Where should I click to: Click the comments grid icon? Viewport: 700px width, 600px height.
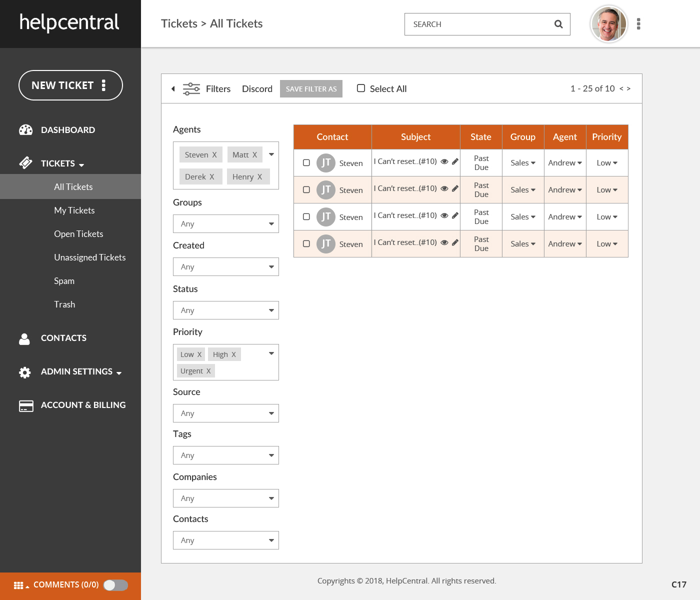point(18,585)
